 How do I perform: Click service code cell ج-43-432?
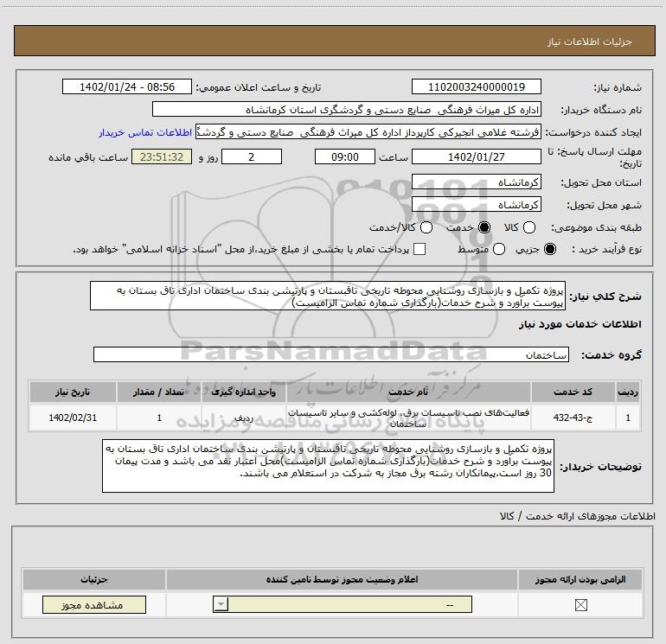573,418
